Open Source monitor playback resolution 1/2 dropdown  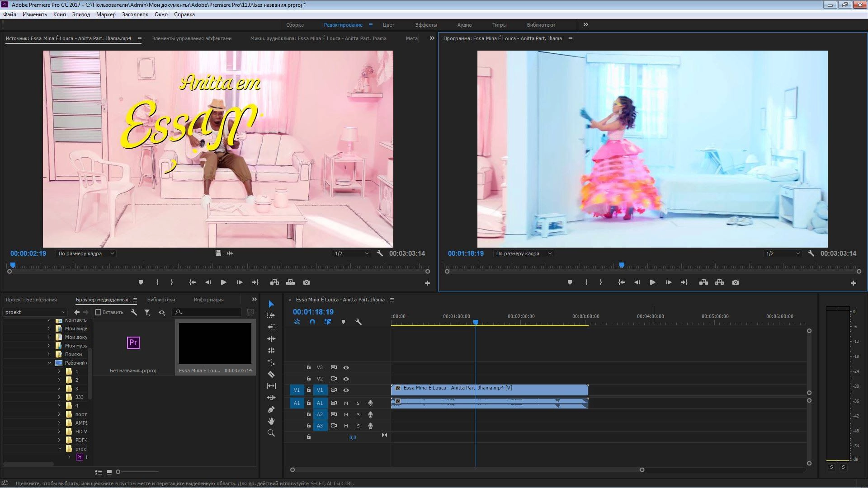point(351,253)
